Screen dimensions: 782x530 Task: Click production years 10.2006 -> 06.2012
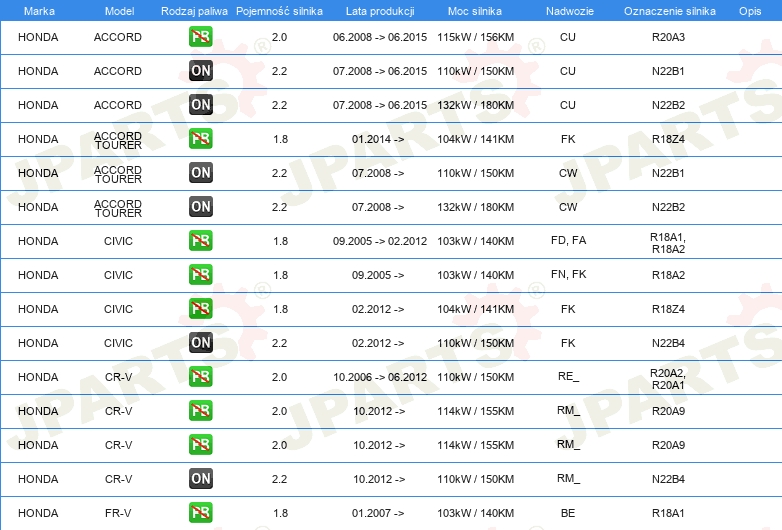coord(380,377)
